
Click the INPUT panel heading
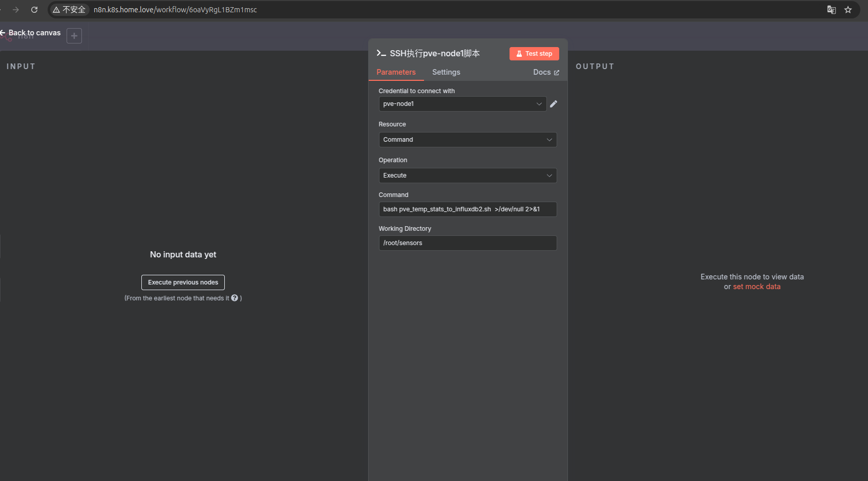21,67
